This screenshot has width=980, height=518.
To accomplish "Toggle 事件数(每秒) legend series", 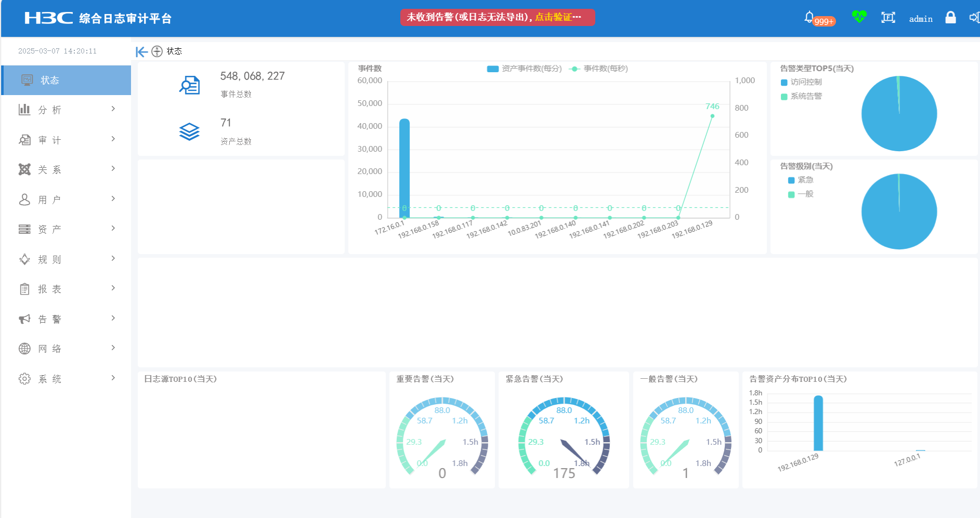I will click(x=599, y=69).
